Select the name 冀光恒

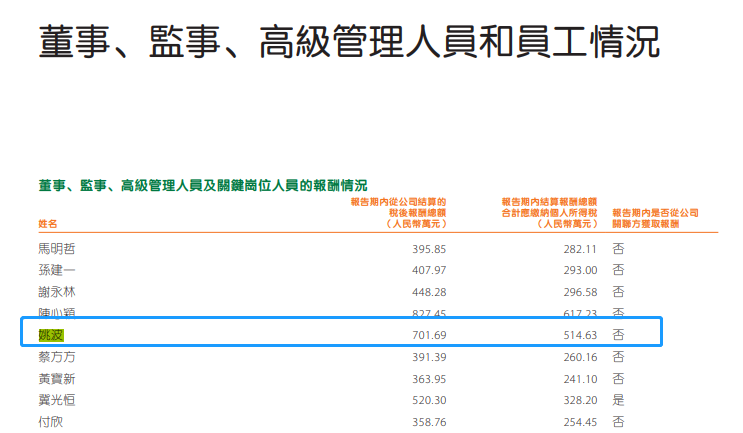coord(57,400)
